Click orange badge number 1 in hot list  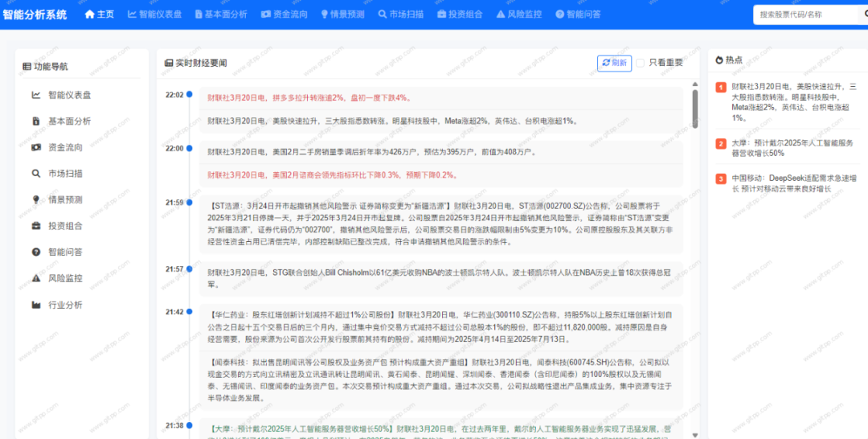[721, 88]
